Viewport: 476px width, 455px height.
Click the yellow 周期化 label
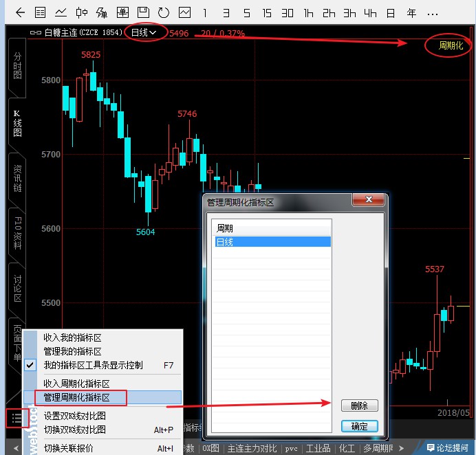pos(451,46)
